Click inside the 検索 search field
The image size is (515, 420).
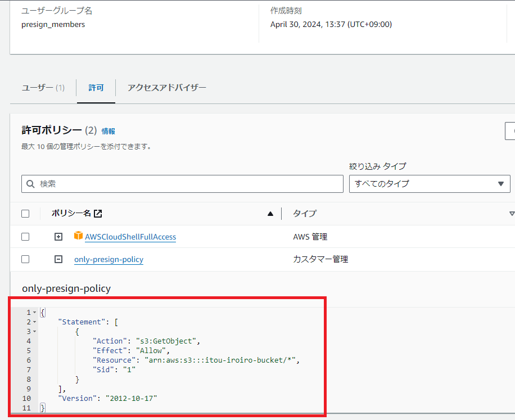pos(169,183)
